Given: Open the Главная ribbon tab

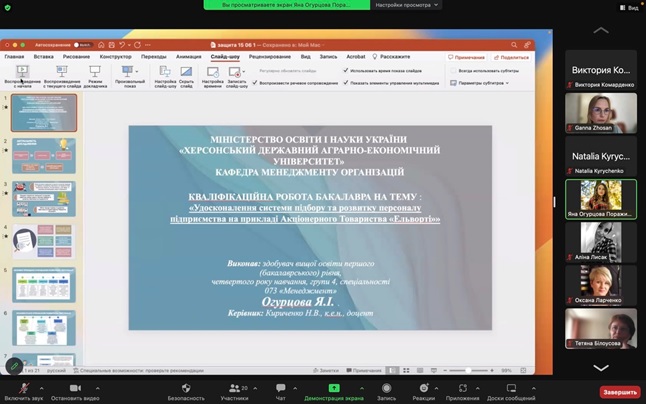Looking at the screenshot, I should click(14, 56).
